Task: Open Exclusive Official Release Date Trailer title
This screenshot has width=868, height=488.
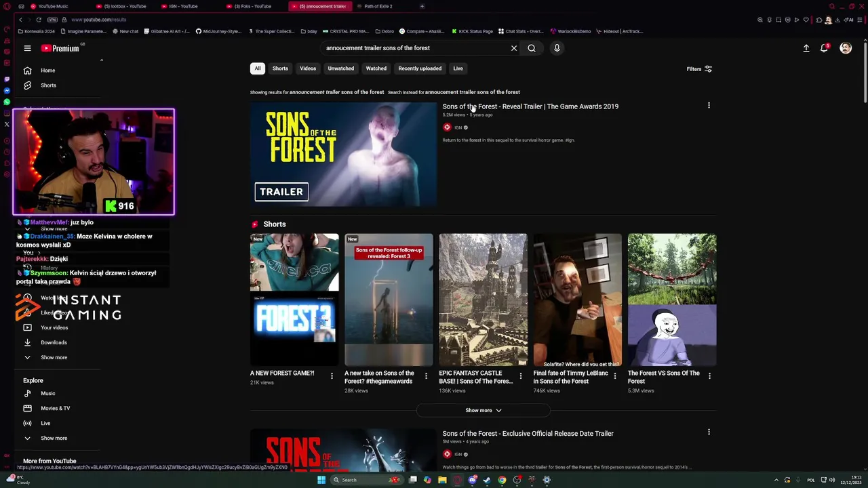Action: (528, 434)
